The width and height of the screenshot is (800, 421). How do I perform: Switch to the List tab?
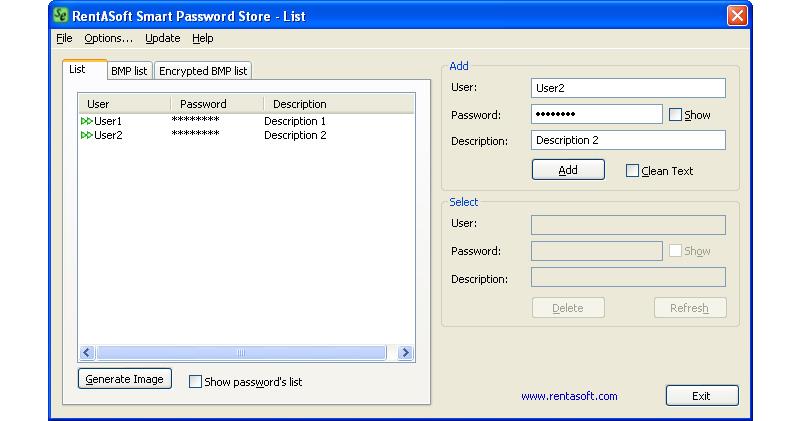click(85, 69)
